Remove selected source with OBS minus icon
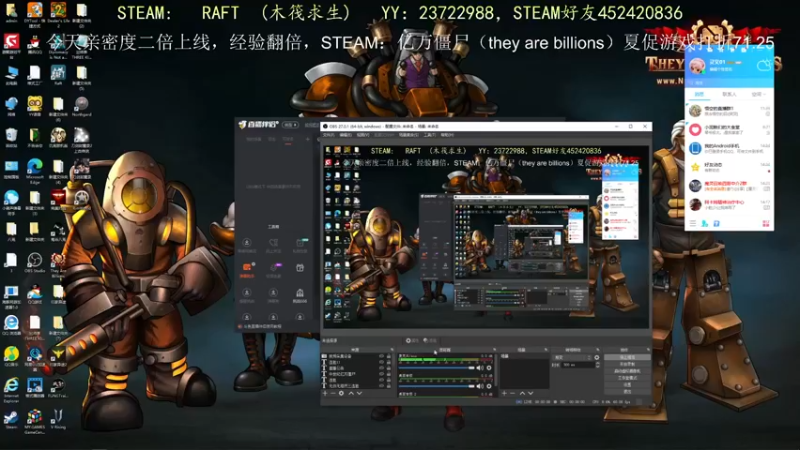800x450 pixels. [x=333, y=393]
